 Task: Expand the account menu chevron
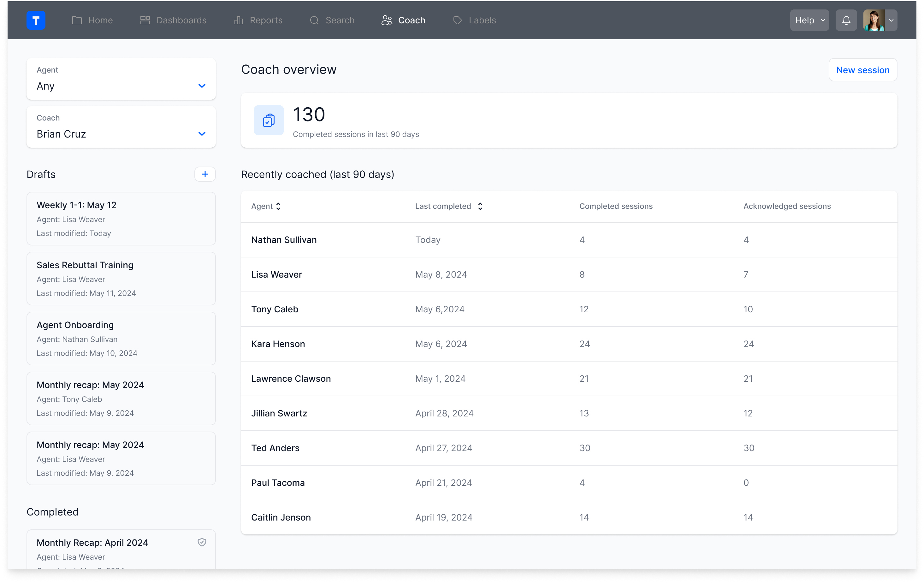point(891,20)
